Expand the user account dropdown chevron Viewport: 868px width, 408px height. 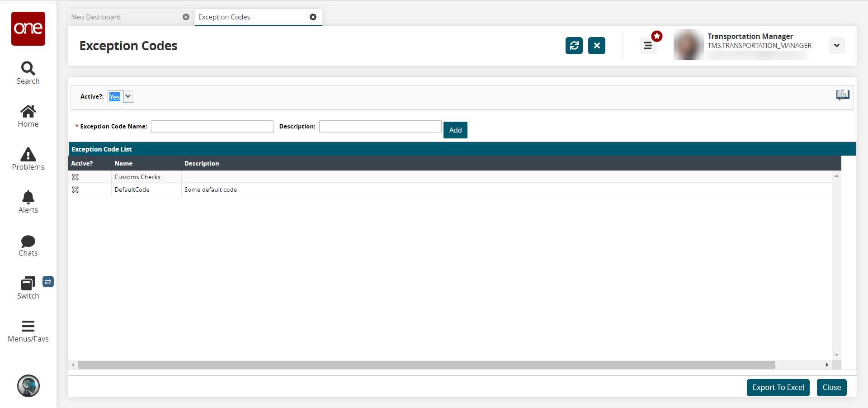pos(837,46)
